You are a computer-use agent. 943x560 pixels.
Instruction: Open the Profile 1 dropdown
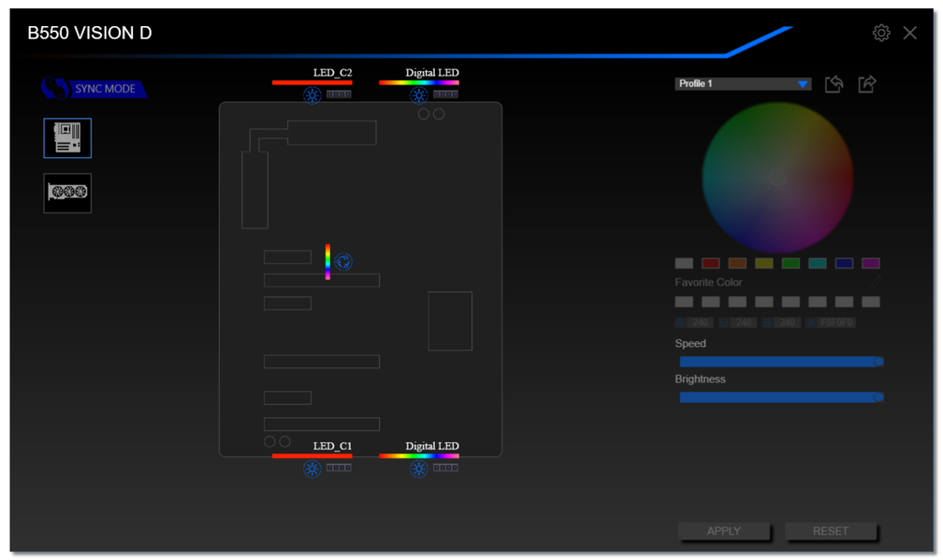pyautogui.click(x=743, y=83)
